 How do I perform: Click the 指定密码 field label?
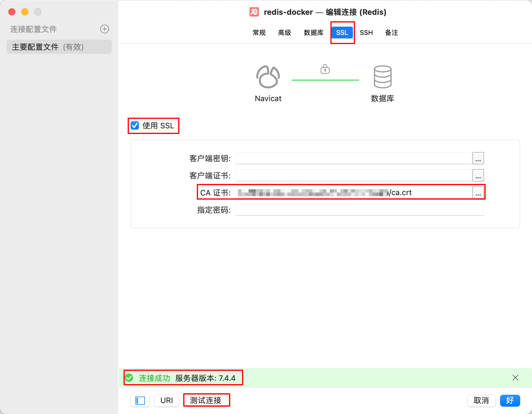214,210
